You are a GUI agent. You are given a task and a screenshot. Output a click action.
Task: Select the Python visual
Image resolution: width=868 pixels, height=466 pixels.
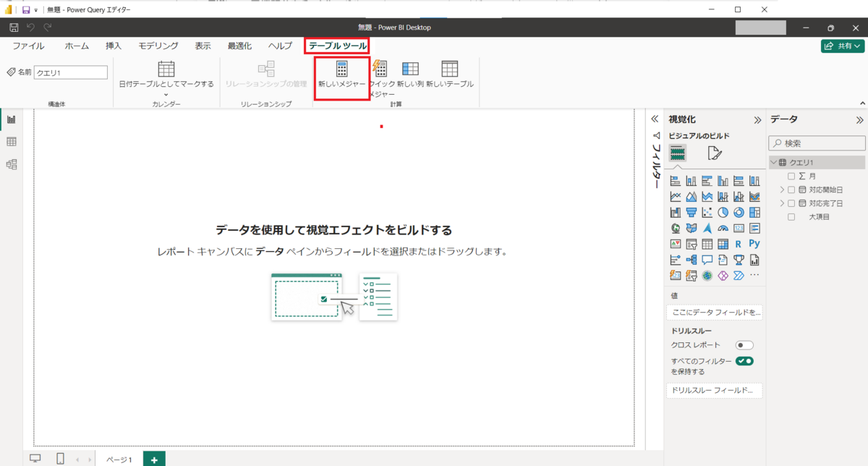tap(754, 244)
